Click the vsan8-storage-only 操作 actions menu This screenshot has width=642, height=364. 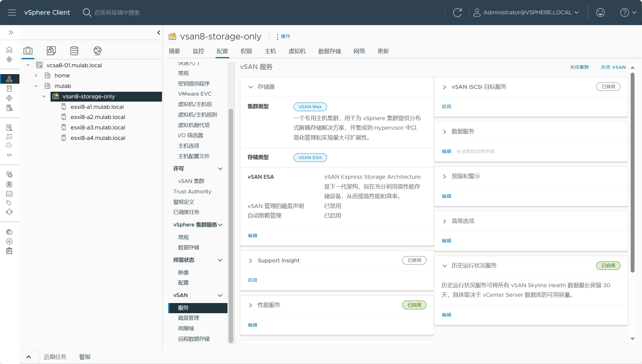click(283, 36)
